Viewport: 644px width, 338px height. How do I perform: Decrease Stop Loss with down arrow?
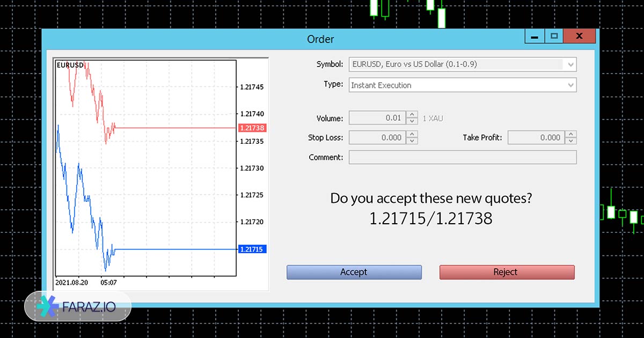pyautogui.click(x=412, y=141)
